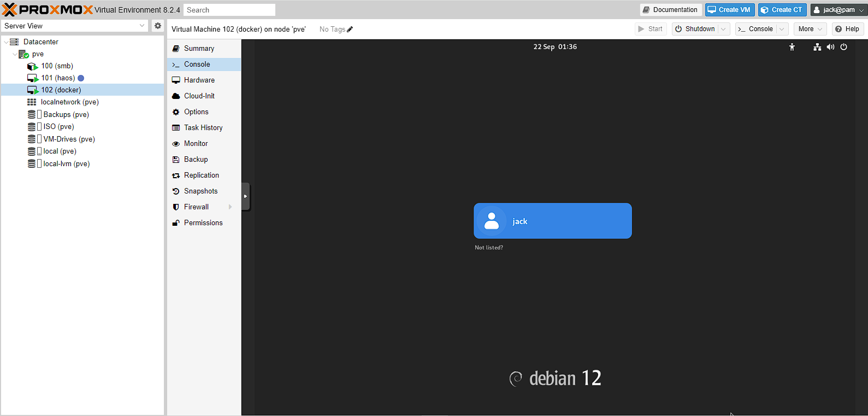Click the Replication arrows icon
The image size is (868, 416).
coord(176,175)
